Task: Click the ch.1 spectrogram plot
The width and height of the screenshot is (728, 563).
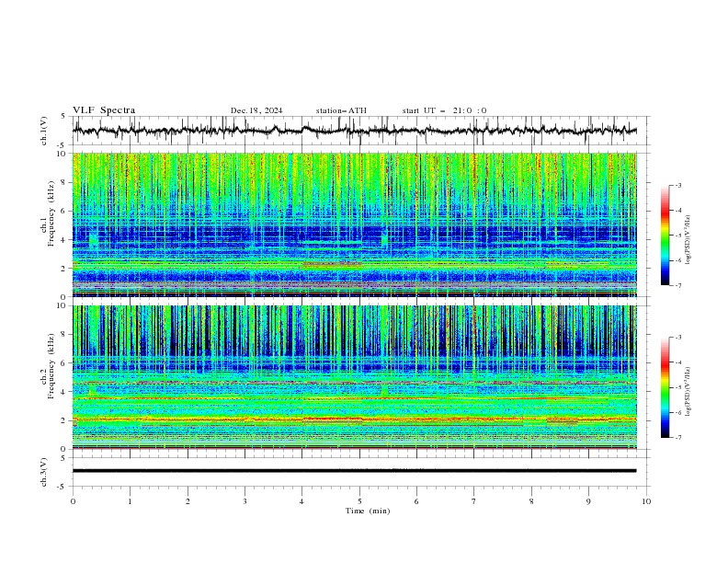Action: tap(355, 224)
